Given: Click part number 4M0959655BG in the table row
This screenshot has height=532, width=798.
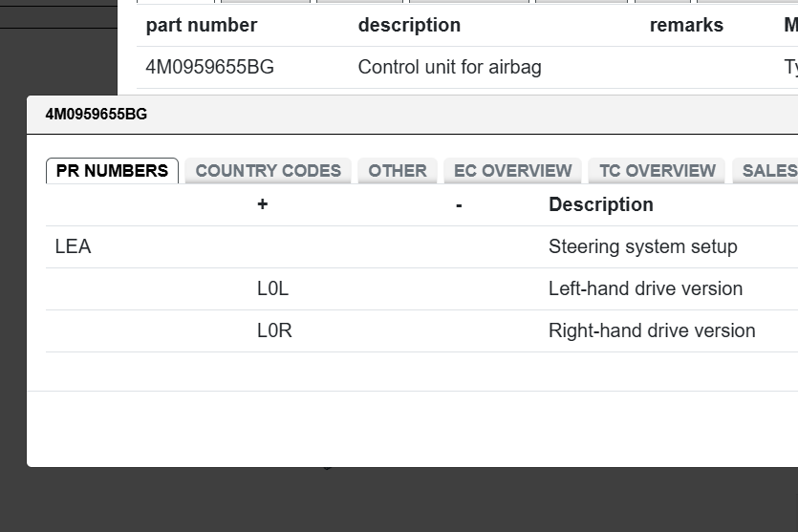Looking at the screenshot, I should 209,68.
